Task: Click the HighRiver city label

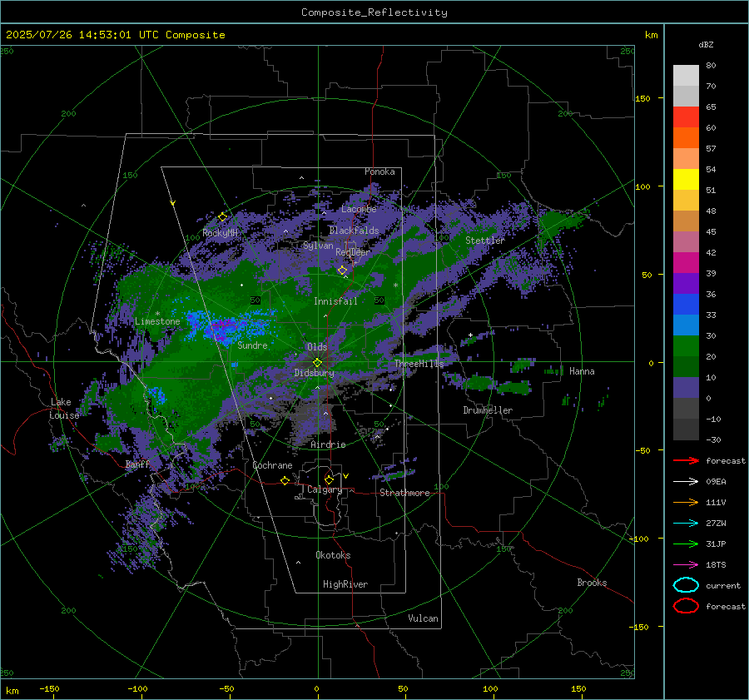Action: pos(345,584)
